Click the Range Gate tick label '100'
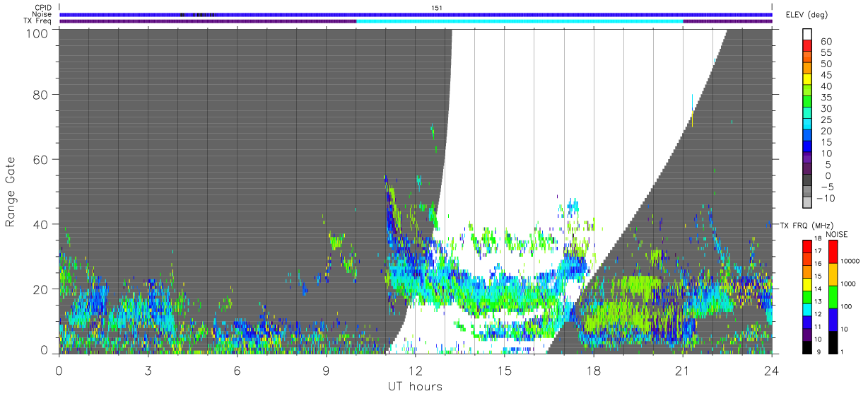 coord(38,33)
